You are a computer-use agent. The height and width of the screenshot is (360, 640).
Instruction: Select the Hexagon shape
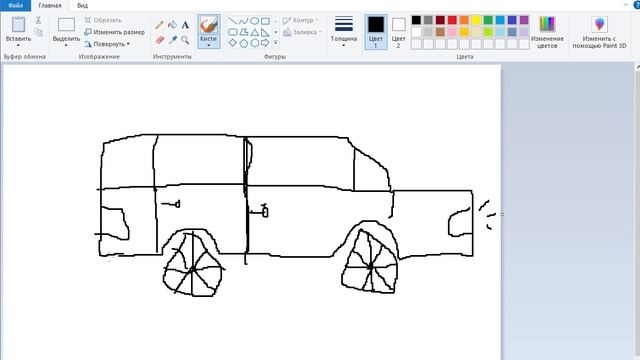point(254,43)
